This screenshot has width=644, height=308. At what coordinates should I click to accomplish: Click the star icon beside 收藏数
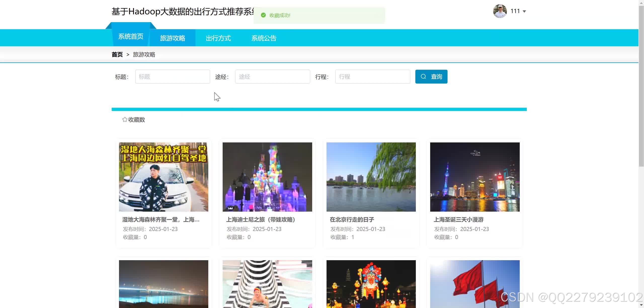click(125, 120)
